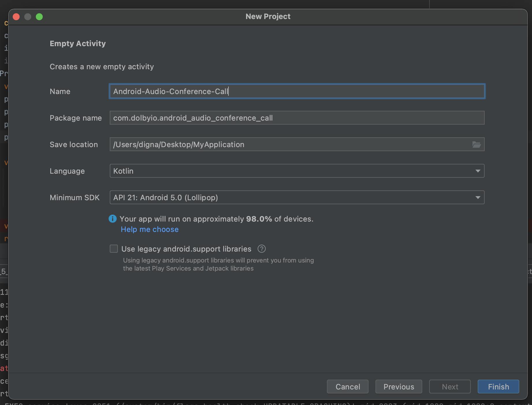Enable Use legacy android.support libraries
This screenshot has width=532, height=405.
coord(114,249)
